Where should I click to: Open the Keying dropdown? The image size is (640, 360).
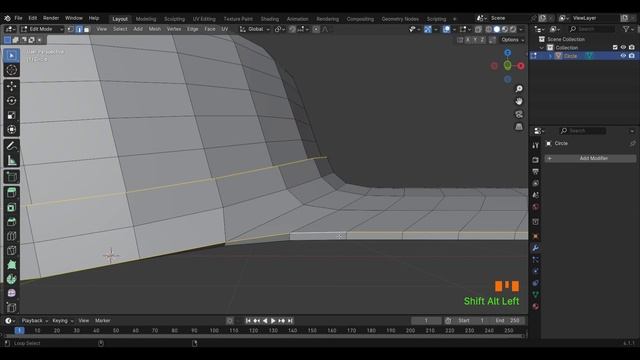(x=62, y=320)
